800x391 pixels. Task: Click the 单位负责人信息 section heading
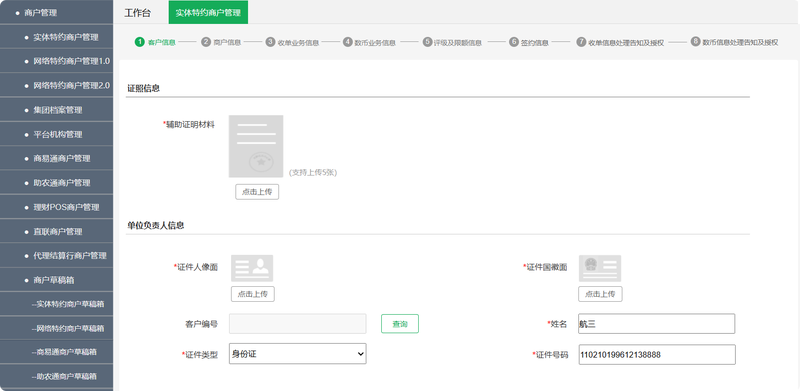coord(156,225)
